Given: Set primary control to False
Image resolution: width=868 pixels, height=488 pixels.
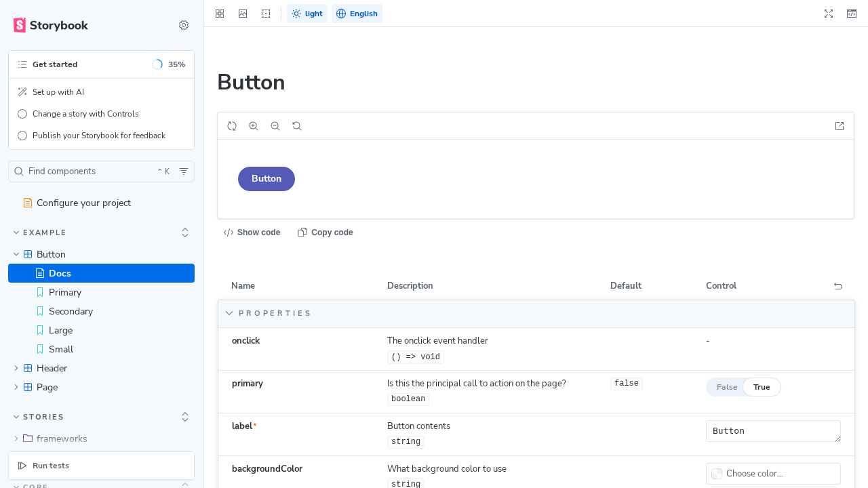Looking at the screenshot, I should 727,387.
